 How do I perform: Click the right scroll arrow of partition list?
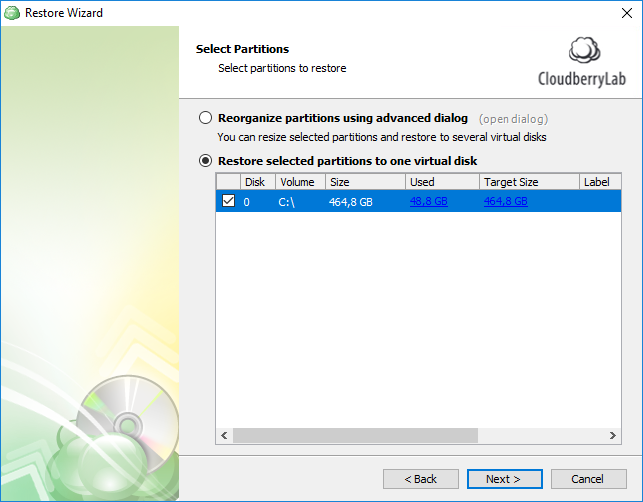(613, 436)
